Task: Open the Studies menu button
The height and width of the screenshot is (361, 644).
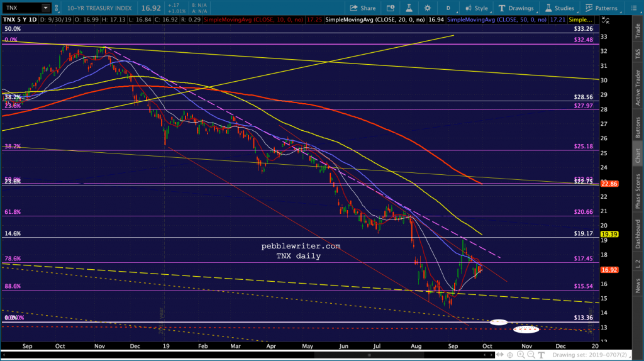Action: point(560,8)
